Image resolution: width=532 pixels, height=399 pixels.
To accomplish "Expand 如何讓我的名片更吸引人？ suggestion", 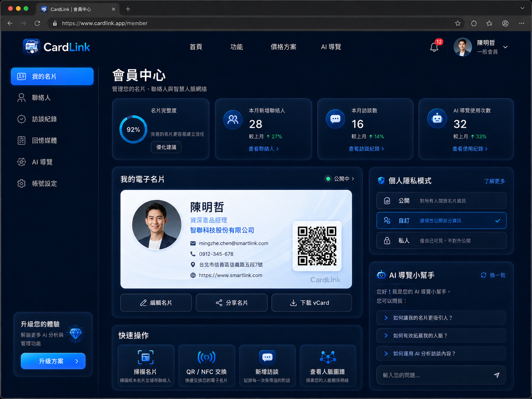I will (x=441, y=318).
